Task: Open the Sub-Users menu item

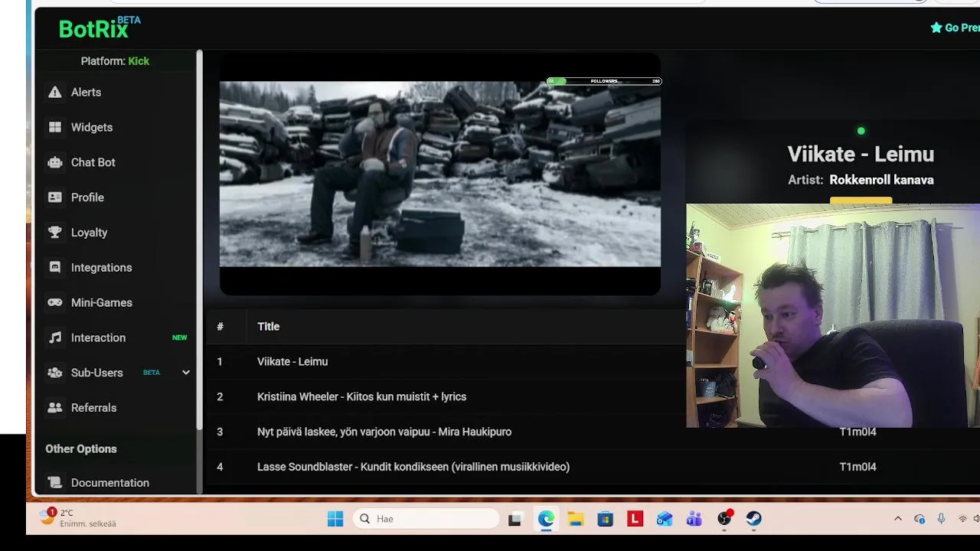Action: 96,373
